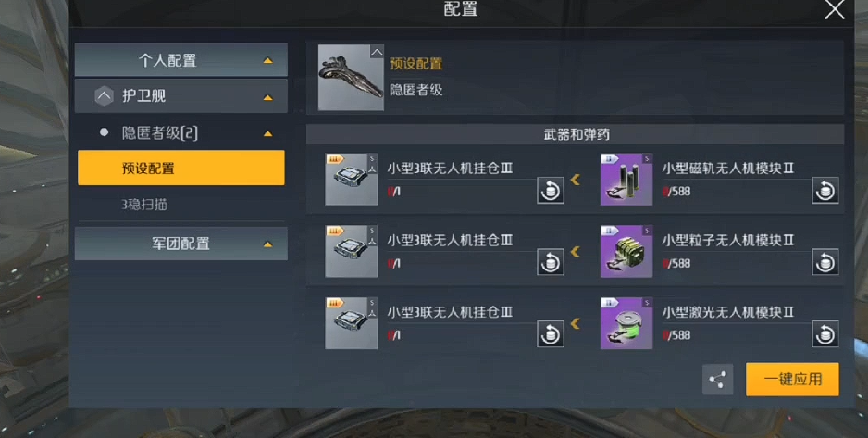Click the laser drone module icon
The width and height of the screenshot is (868, 438).
626,323
